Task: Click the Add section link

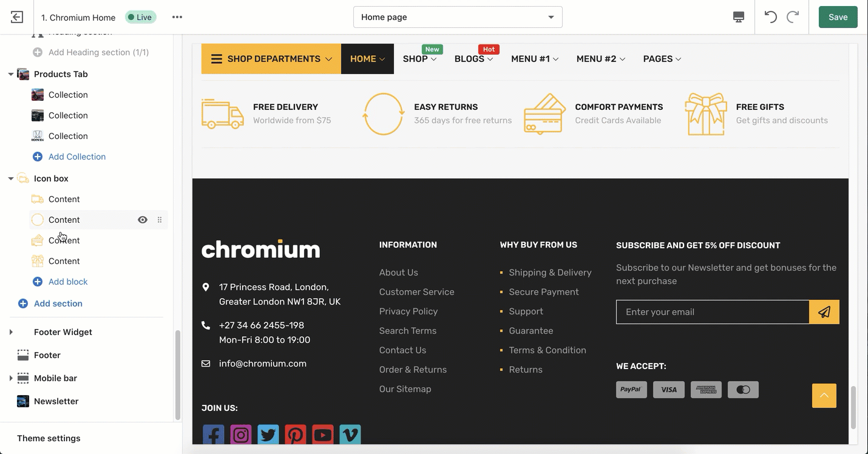Action: click(x=58, y=303)
